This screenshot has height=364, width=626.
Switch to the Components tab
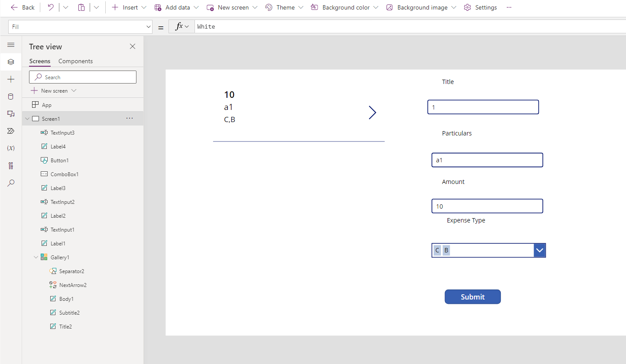(x=75, y=61)
